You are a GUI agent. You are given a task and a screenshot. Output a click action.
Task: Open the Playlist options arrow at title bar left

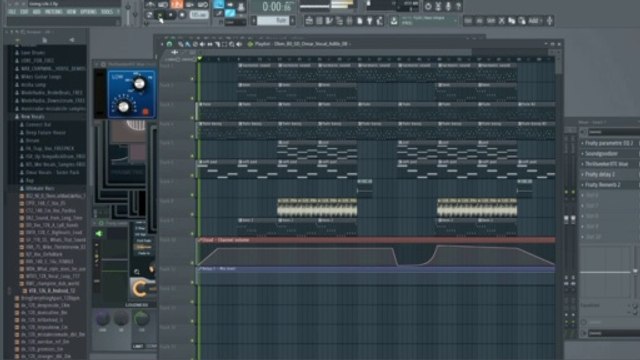pos(162,44)
